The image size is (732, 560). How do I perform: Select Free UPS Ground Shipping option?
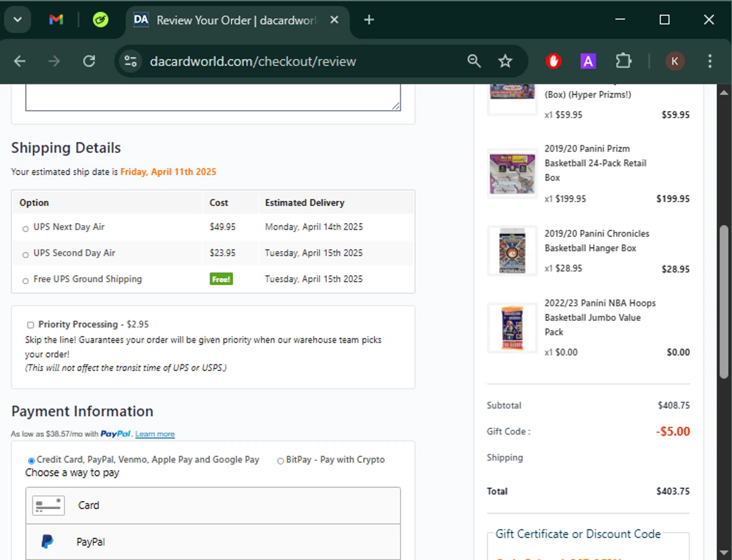pyautogui.click(x=25, y=280)
